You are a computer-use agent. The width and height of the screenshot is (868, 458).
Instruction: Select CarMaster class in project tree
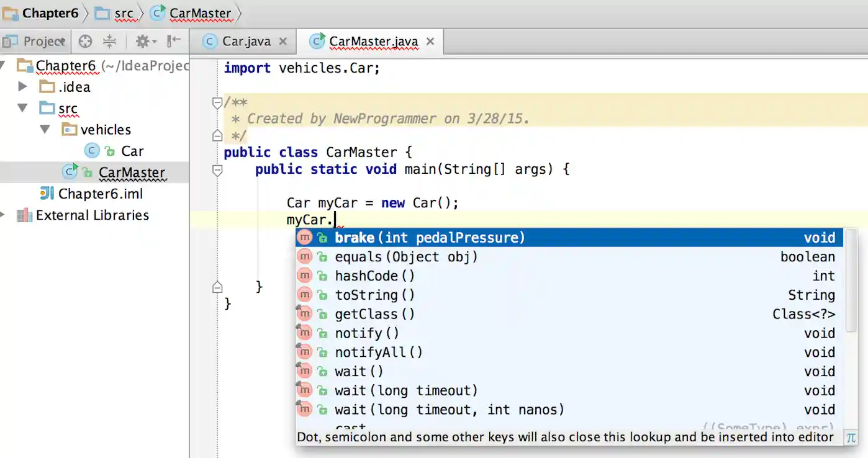point(132,173)
